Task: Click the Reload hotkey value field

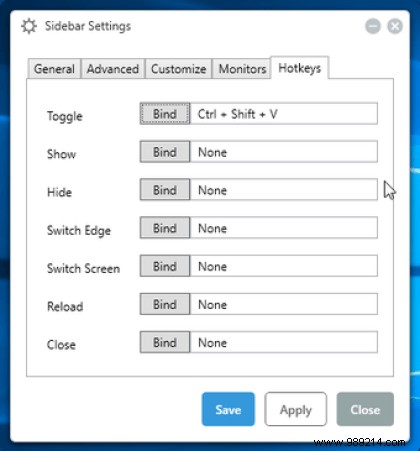Action: 284,304
